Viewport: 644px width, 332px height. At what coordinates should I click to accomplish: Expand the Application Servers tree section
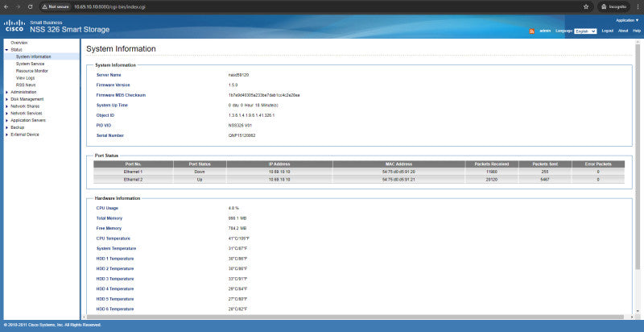pyautogui.click(x=6, y=120)
